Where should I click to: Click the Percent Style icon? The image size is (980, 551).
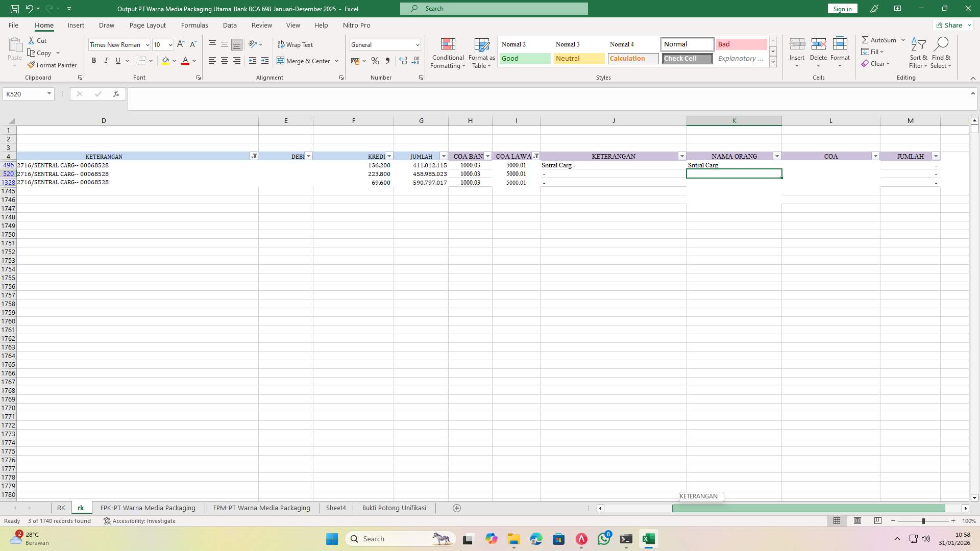(375, 61)
